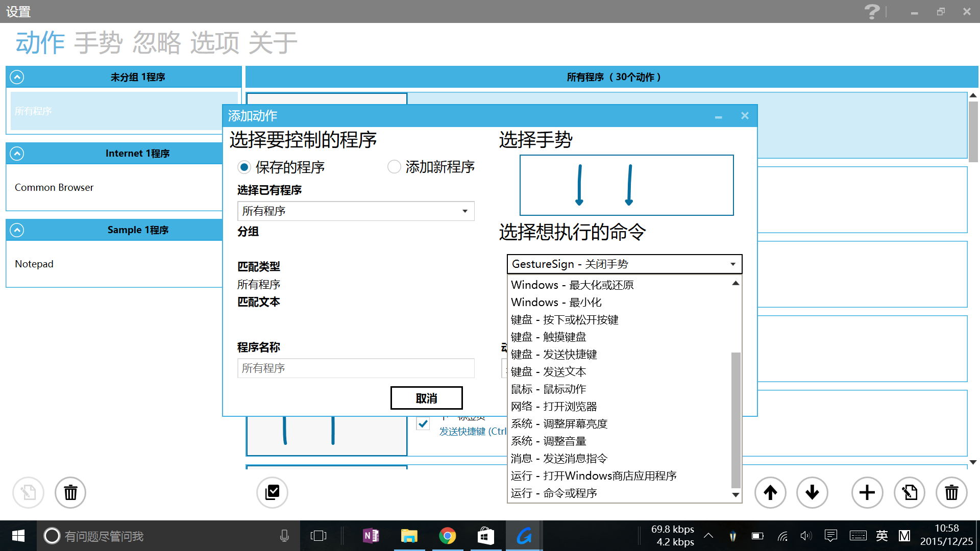The height and width of the screenshot is (551, 980).
Task: Click the move down arrow button
Action: pos(812,492)
